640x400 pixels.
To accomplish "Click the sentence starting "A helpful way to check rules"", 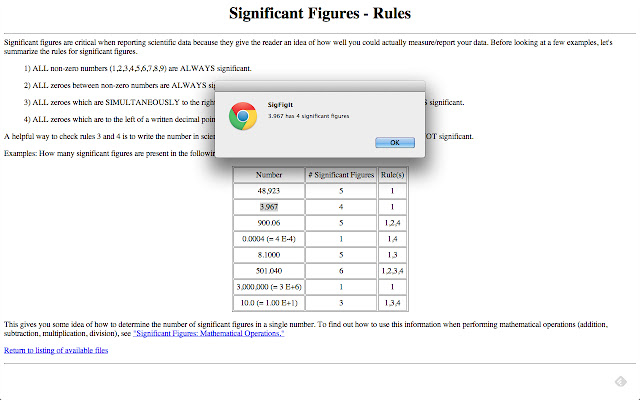I will [109, 136].
